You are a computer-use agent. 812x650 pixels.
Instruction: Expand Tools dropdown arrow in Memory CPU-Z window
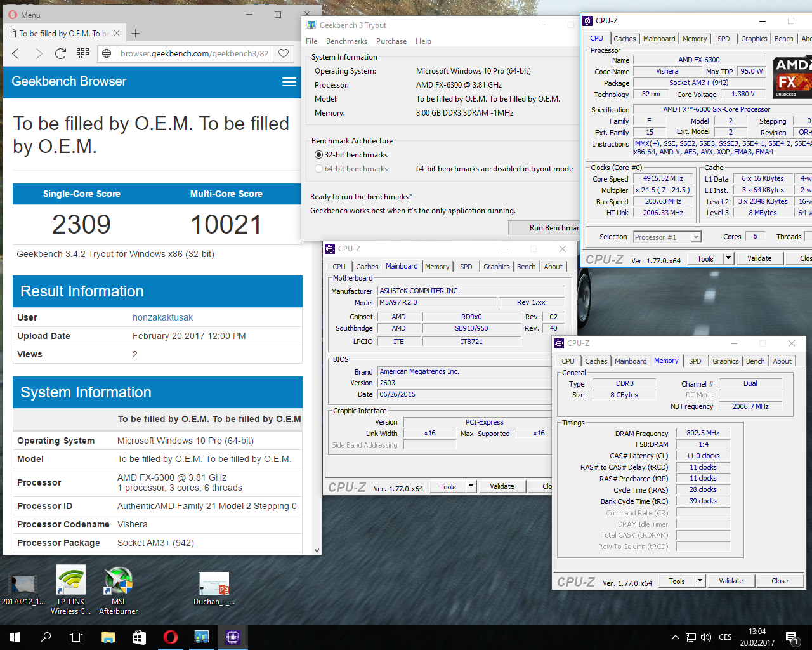pos(700,581)
